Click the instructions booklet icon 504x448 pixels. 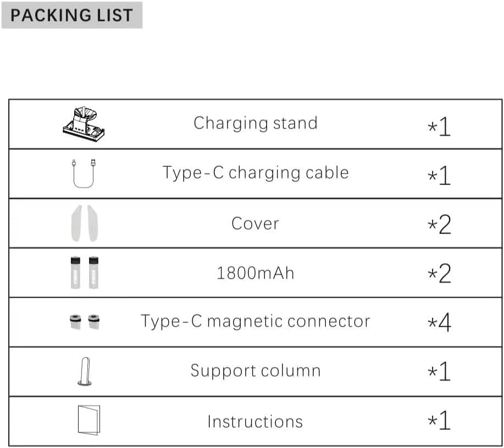[88, 421]
